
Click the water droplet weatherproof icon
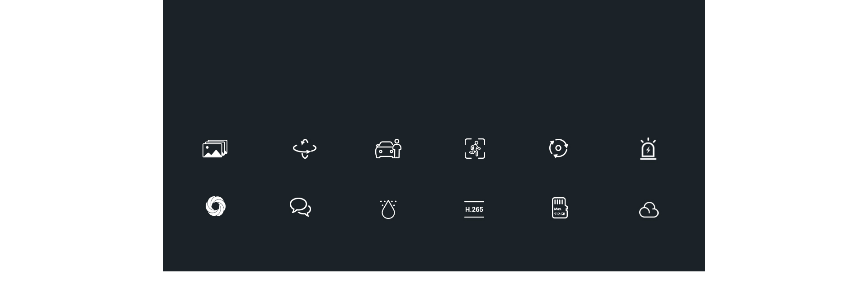pyautogui.click(x=388, y=209)
